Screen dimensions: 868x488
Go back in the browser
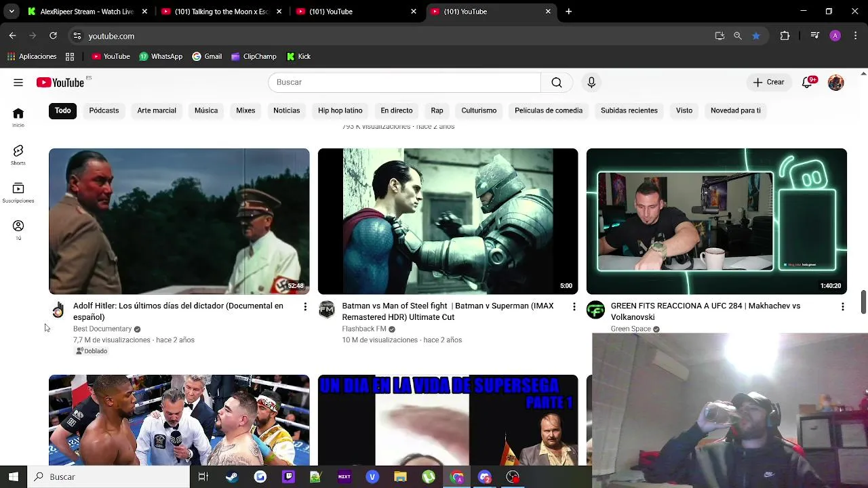12,36
